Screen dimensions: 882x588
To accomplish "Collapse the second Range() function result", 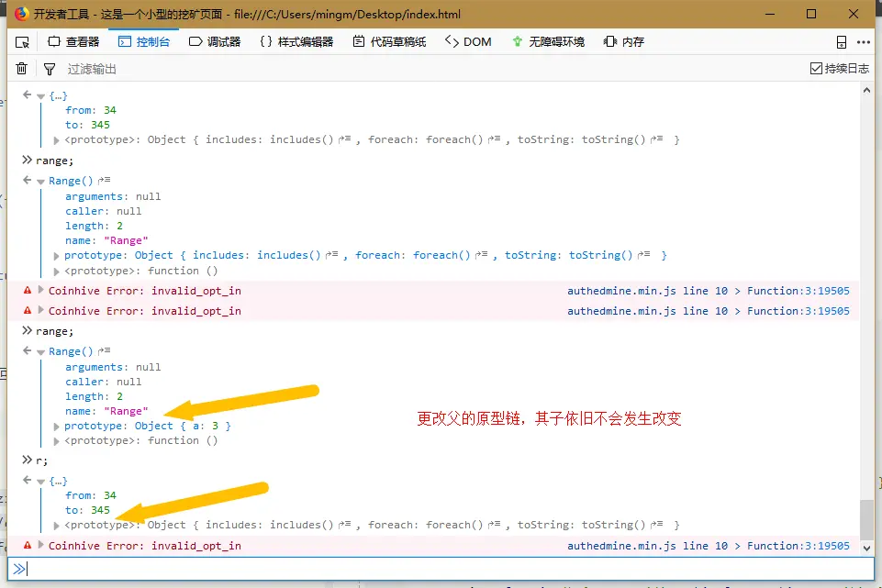I will (40, 352).
